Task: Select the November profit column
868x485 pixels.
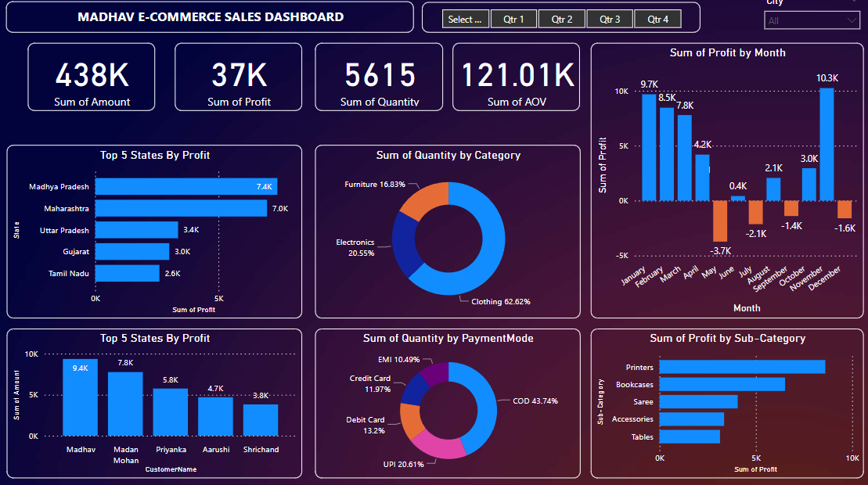Action: coord(827,145)
